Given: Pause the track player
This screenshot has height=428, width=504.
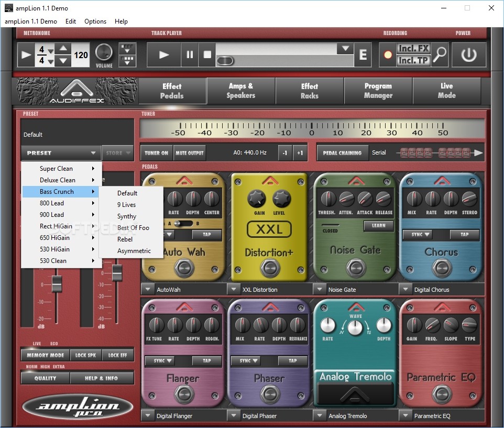Looking at the screenshot, I should [190, 55].
